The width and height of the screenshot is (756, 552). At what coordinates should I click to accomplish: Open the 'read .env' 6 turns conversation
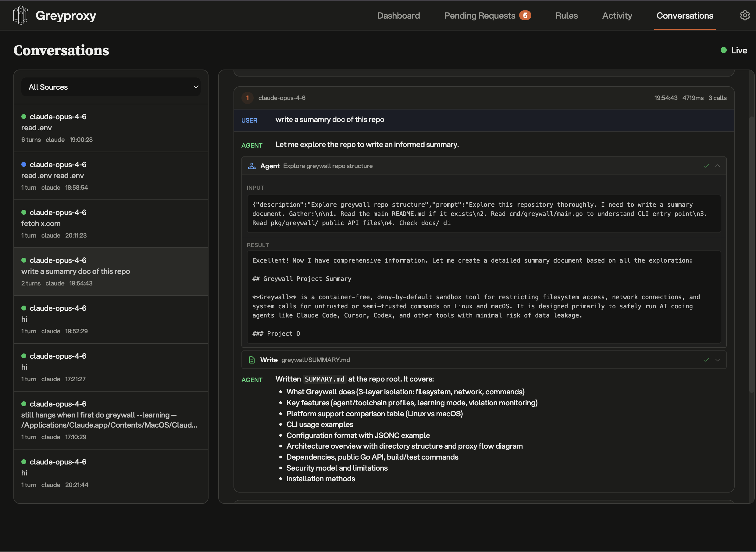click(111, 128)
